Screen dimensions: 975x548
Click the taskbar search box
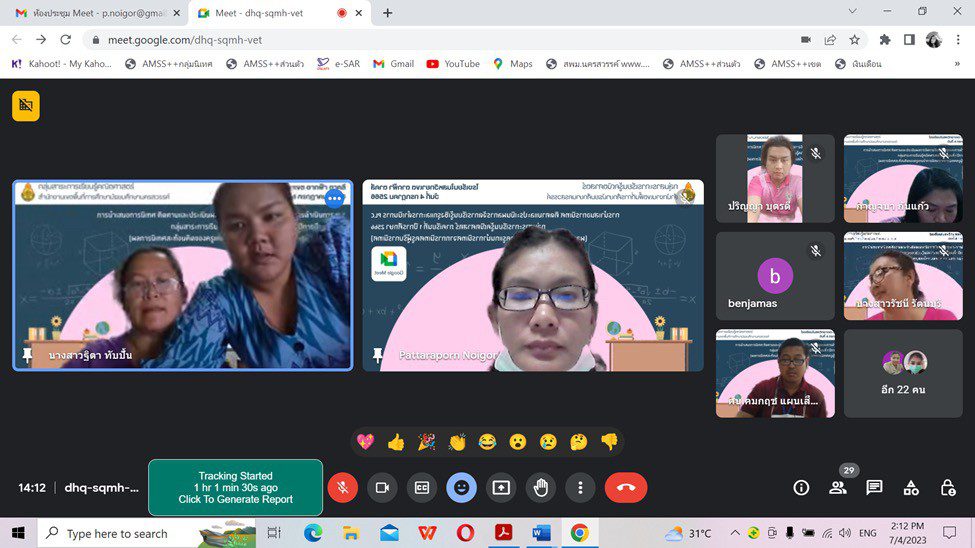[147, 533]
